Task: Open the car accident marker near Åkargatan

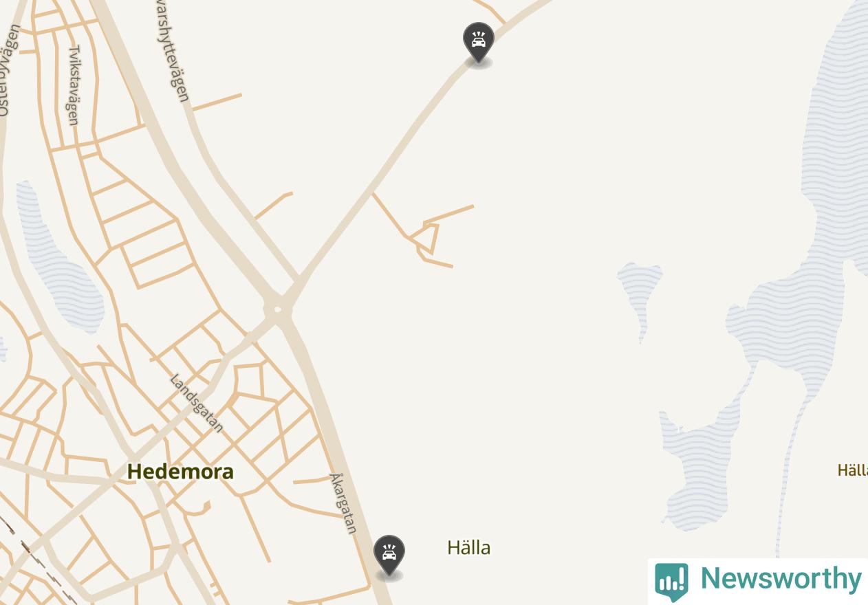Action: (x=389, y=555)
